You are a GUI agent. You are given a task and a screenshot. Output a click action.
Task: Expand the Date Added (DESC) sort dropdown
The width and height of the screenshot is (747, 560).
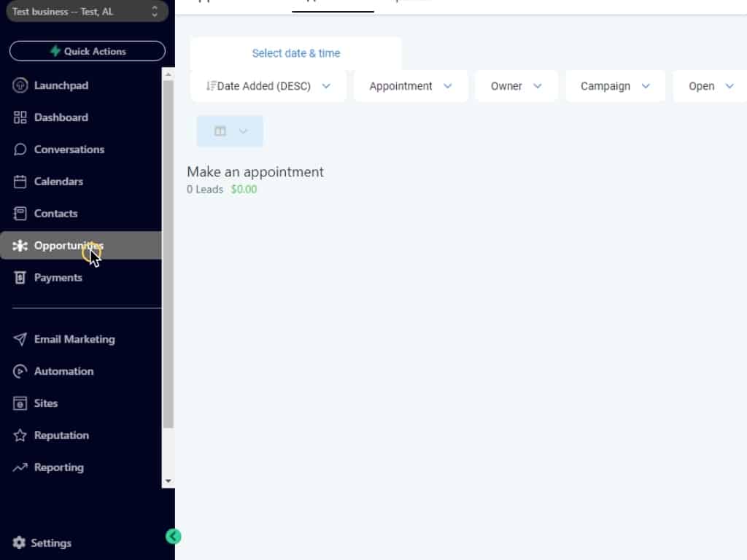point(268,86)
